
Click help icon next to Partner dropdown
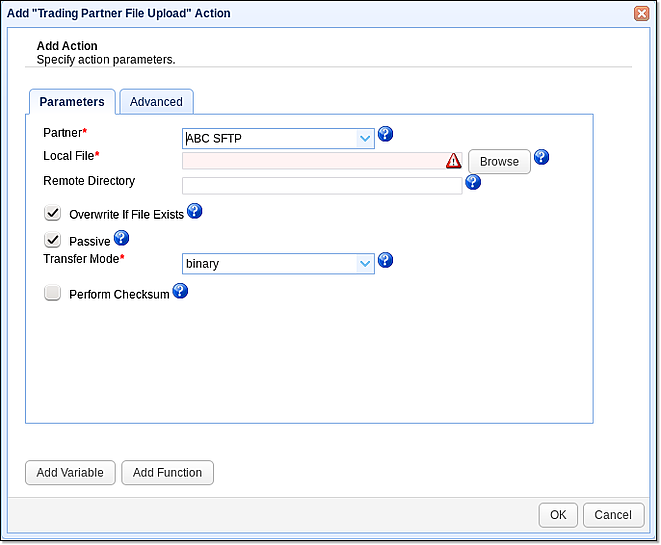(x=385, y=135)
